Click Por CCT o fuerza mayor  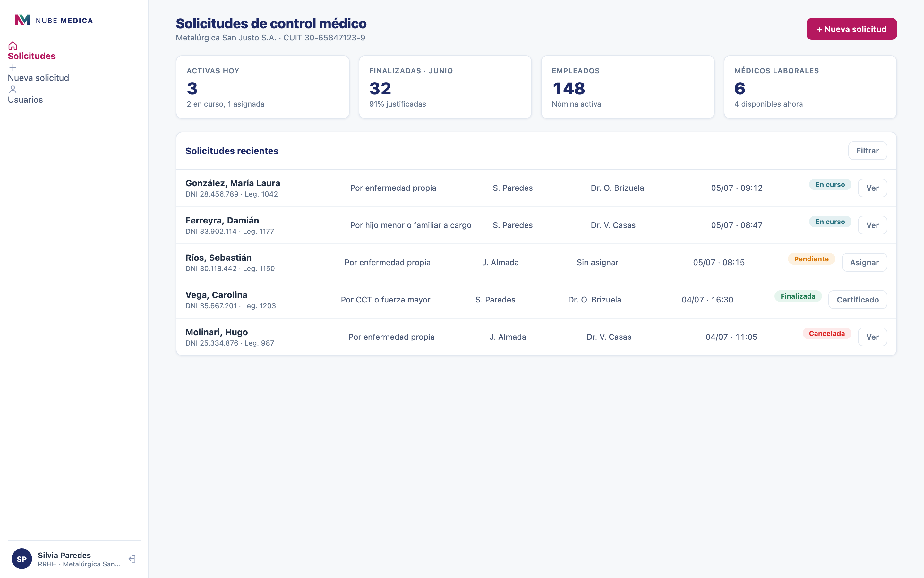pyautogui.click(x=386, y=300)
